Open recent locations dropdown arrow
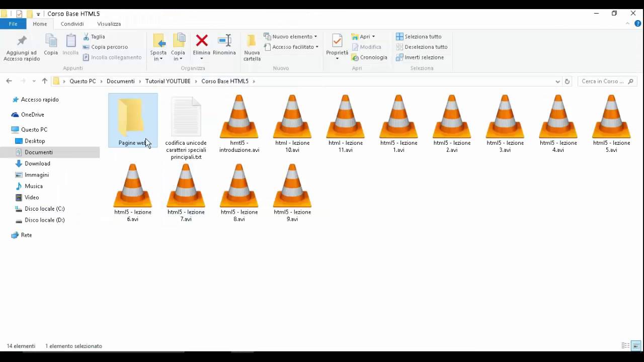This screenshot has width=644, height=362. pos(34,81)
